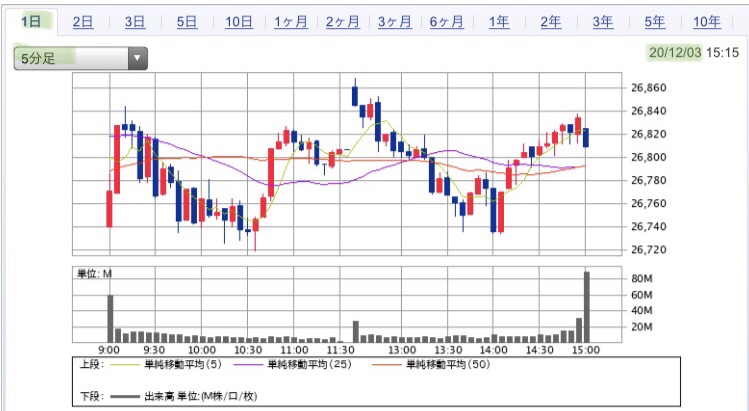Open the 2ヶ月 chart period

pyautogui.click(x=343, y=22)
